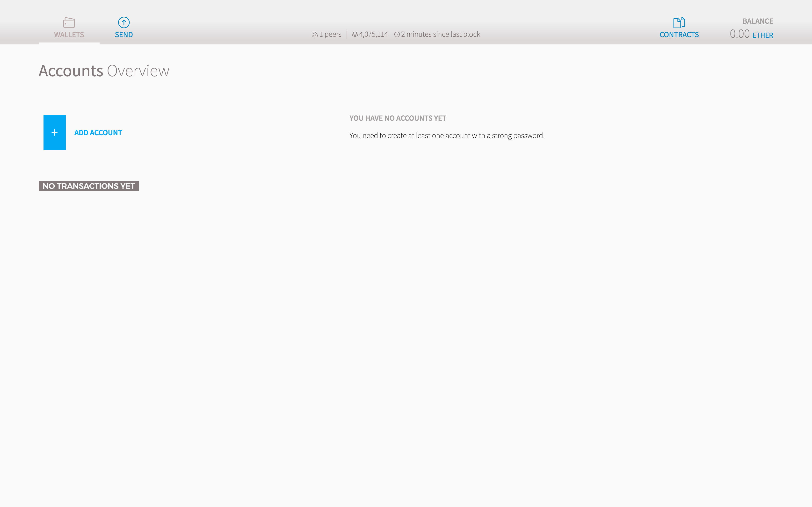
Task: Open the CONTRACTS tab label
Action: (x=679, y=35)
